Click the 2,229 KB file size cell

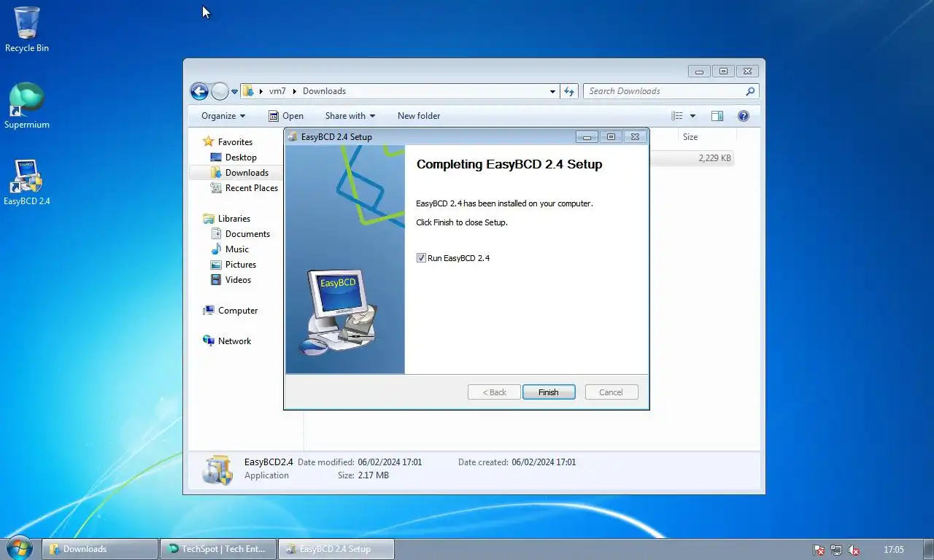tap(714, 158)
